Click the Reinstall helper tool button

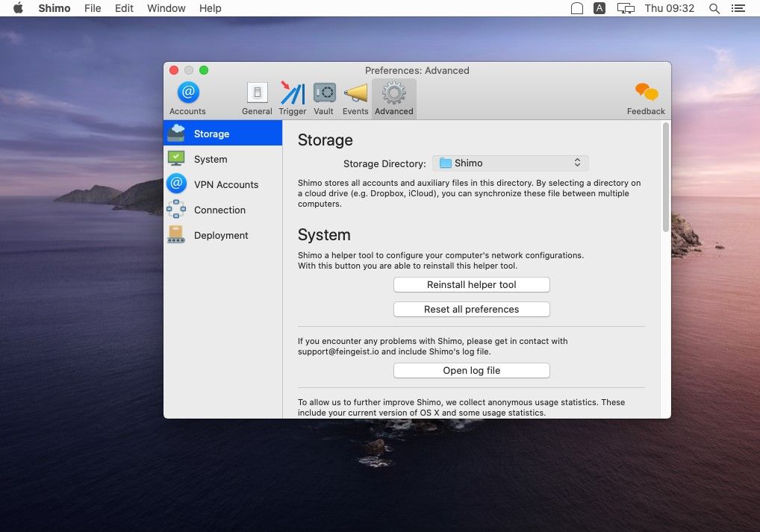[x=471, y=284]
